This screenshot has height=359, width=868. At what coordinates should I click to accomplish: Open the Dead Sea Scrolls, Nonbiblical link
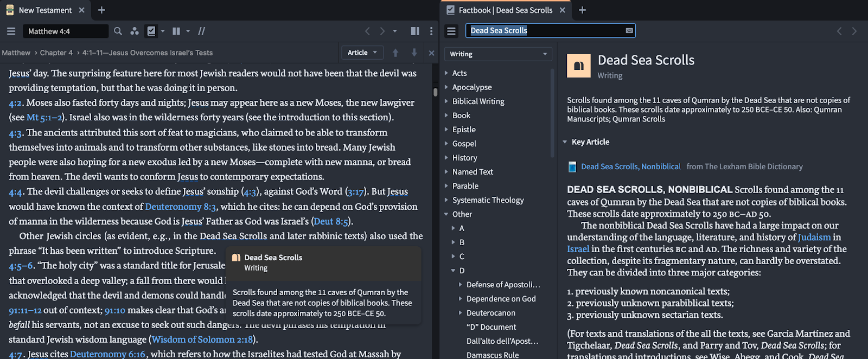(630, 166)
